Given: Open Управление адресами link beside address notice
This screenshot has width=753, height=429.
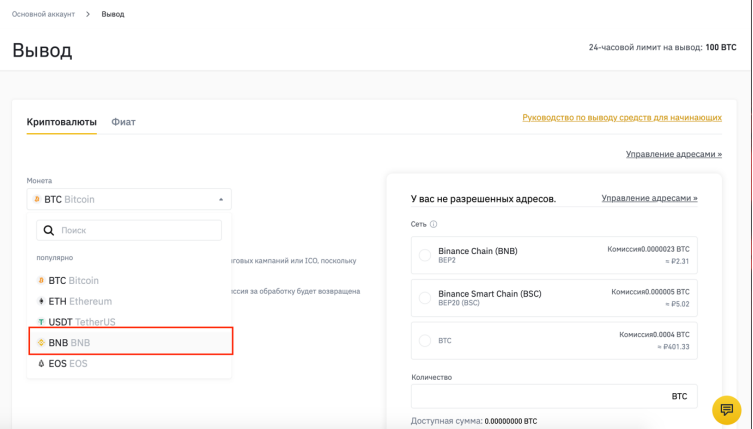Looking at the screenshot, I should coord(649,198).
